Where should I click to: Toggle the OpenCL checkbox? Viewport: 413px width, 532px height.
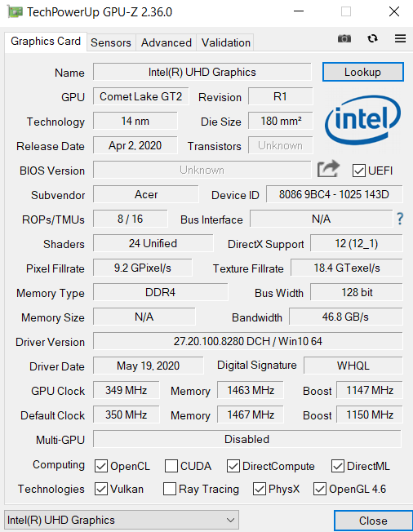click(x=101, y=466)
